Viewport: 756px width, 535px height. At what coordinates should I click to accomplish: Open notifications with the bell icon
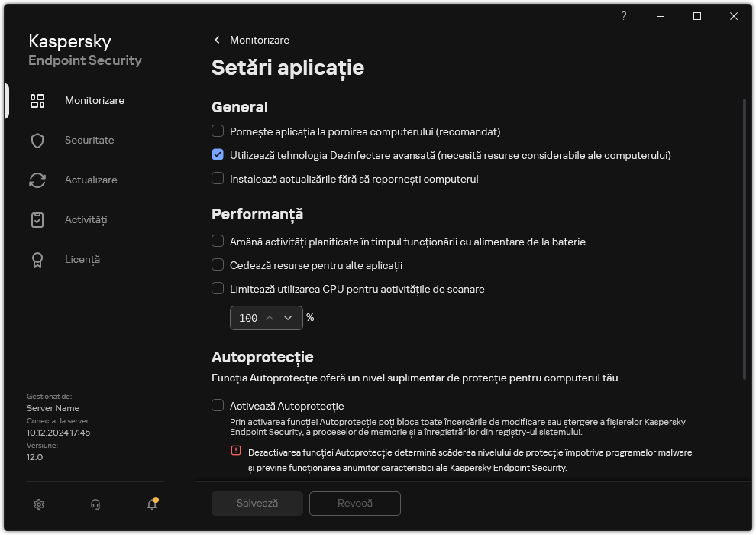tap(152, 504)
